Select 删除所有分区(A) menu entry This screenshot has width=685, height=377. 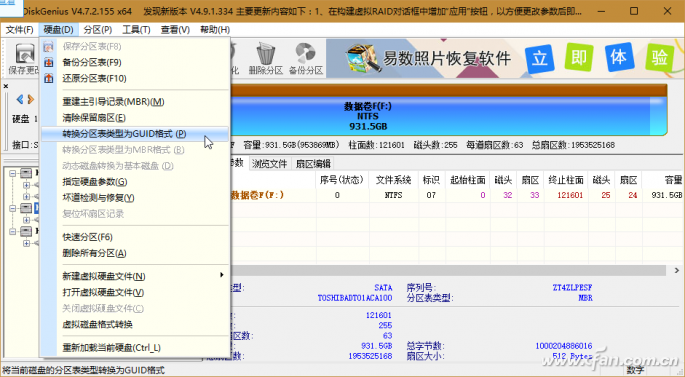pos(135,253)
